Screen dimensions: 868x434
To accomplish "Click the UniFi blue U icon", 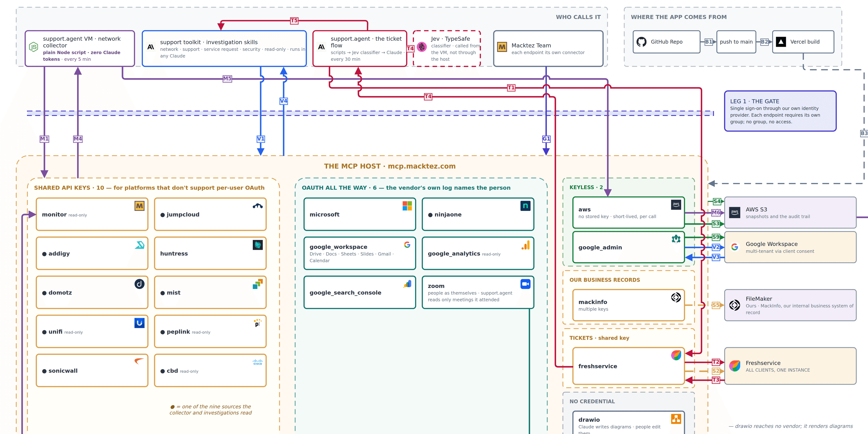I will tap(139, 323).
